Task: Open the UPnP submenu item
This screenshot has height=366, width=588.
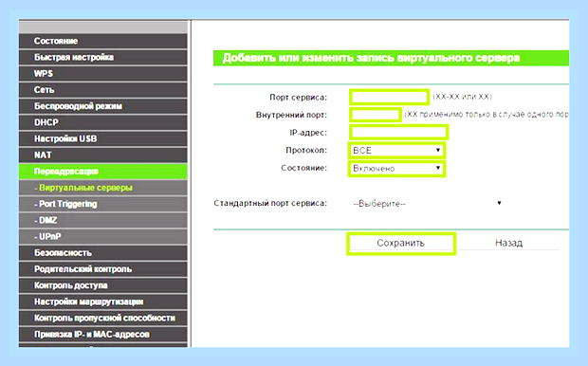Action: [103, 237]
